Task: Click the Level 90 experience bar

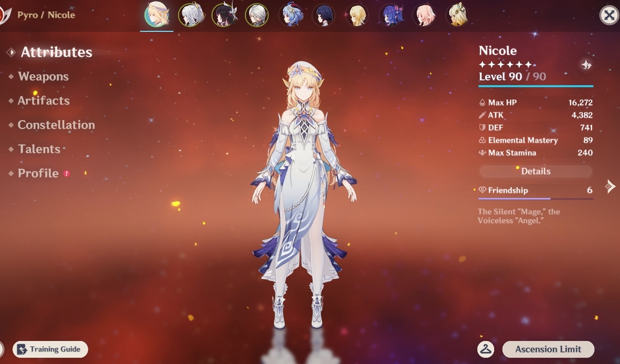Action: (536, 86)
